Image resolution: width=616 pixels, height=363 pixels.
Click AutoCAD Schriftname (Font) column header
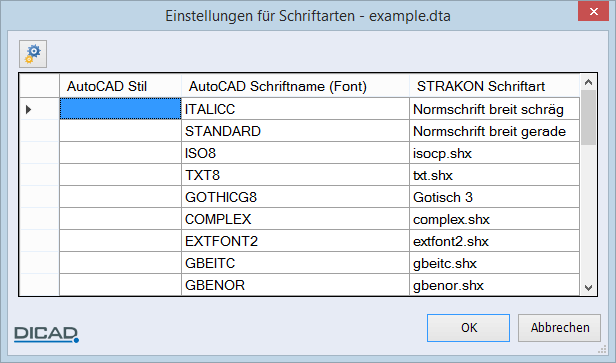(295, 86)
